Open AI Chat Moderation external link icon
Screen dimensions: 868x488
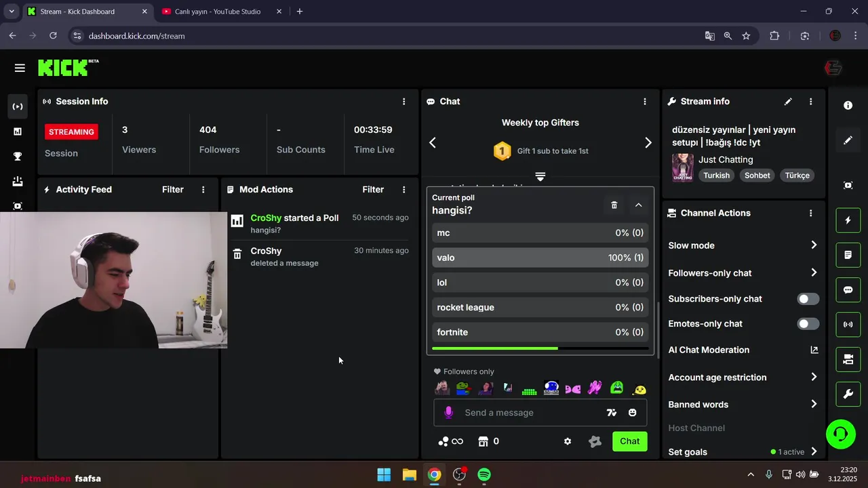point(814,350)
